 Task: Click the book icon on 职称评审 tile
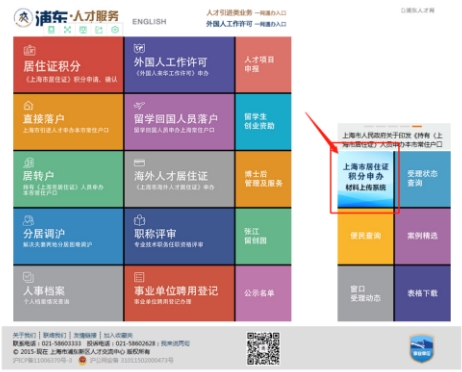click(139, 220)
